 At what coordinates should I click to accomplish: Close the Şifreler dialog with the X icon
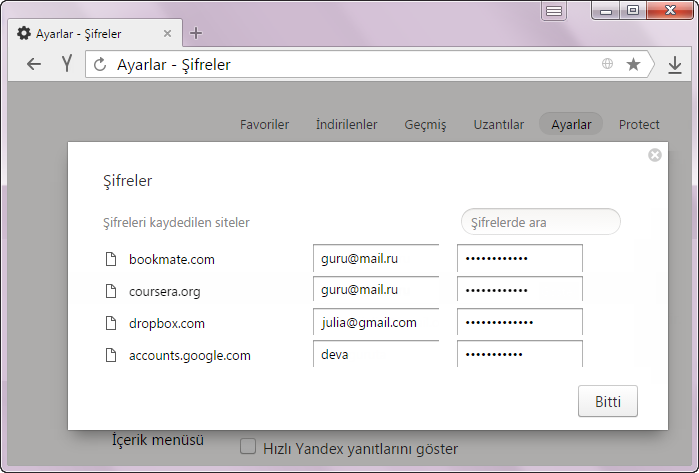click(654, 155)
